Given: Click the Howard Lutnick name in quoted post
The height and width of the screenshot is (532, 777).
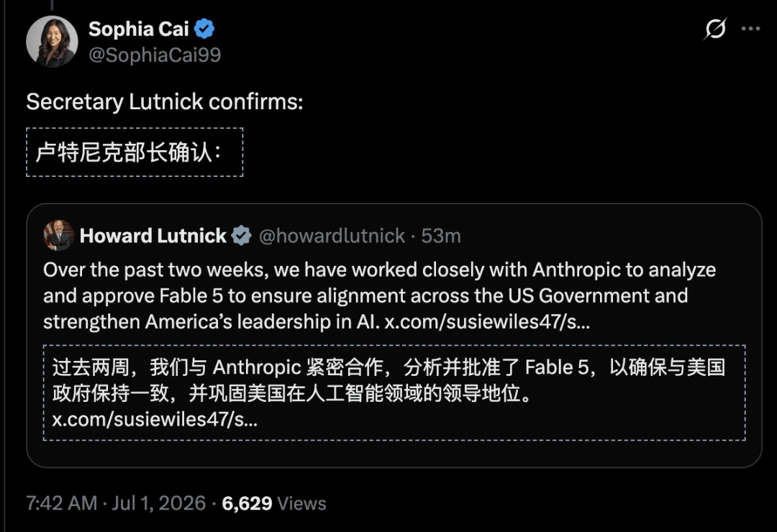Looking at the screenshot, I should (x=153, y=236).
